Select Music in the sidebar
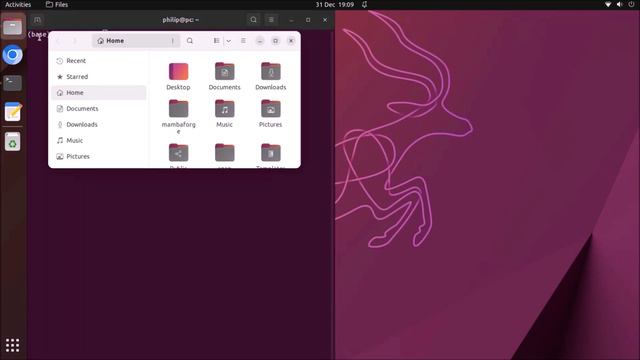Screen dimensions: 640x360 pos(99,140)
